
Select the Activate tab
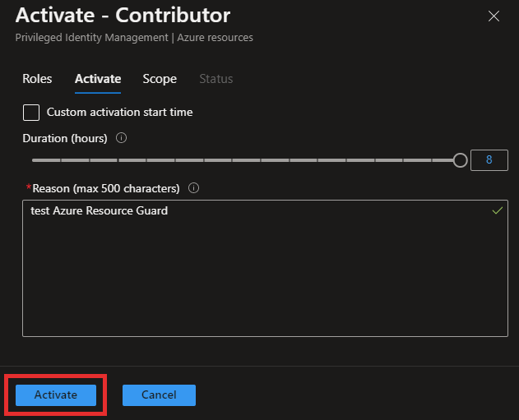click(98, 79)
